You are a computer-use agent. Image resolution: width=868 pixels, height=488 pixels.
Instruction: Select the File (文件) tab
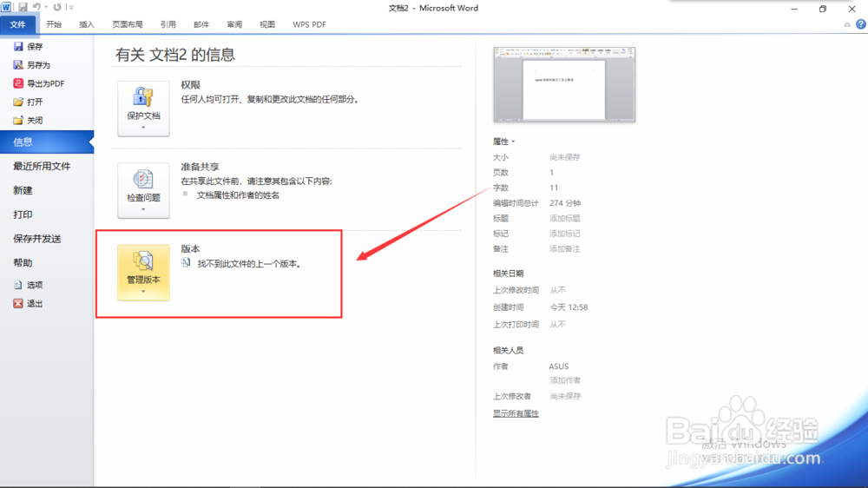click(x=17, y=24)
